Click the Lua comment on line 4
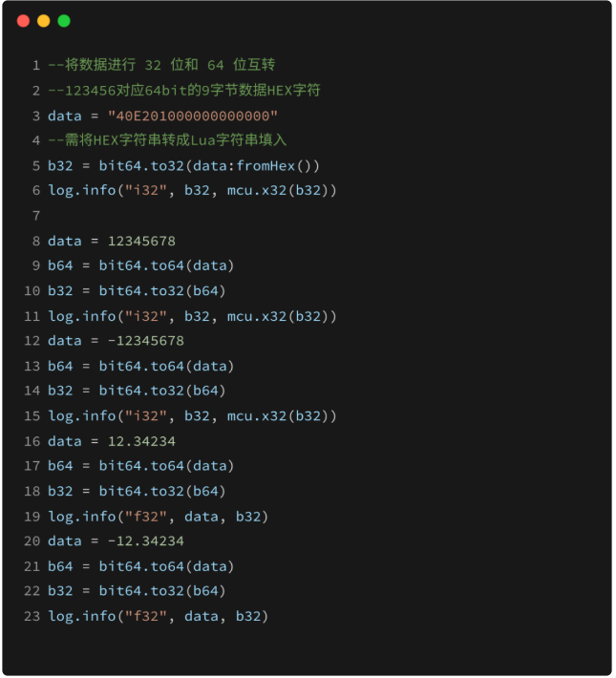The width and height of the screenshot is (616, 678). pyautogui.click(x=167, y=140)
